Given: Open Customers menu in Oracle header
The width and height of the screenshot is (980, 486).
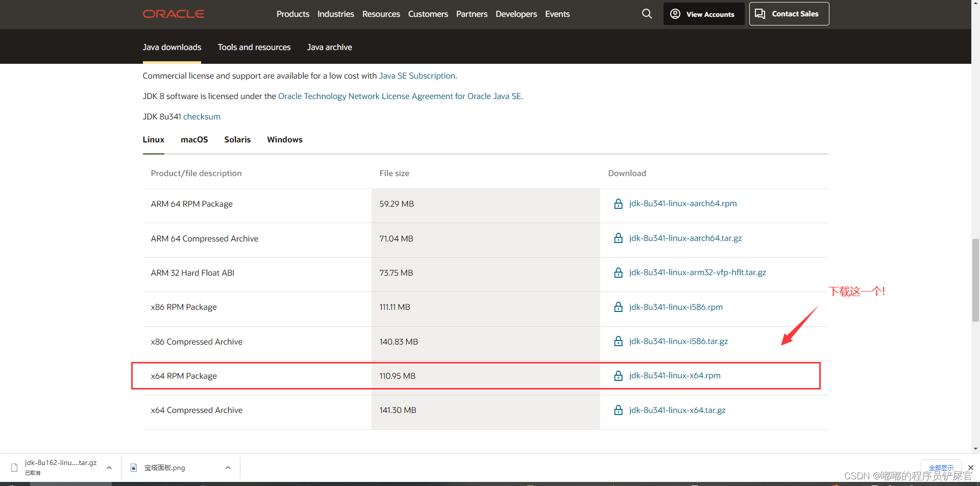Looking at the screenshot, I should point(428,14).
